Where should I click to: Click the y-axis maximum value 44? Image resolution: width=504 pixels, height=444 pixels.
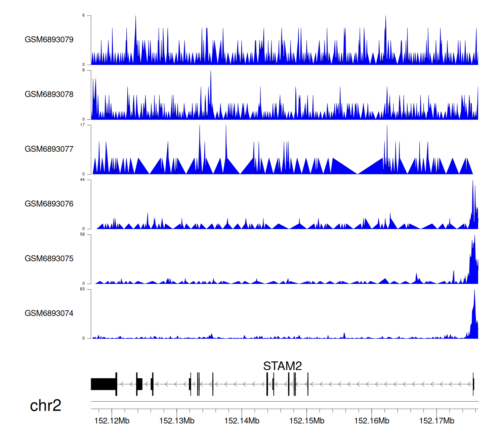[x=82, y=180]
